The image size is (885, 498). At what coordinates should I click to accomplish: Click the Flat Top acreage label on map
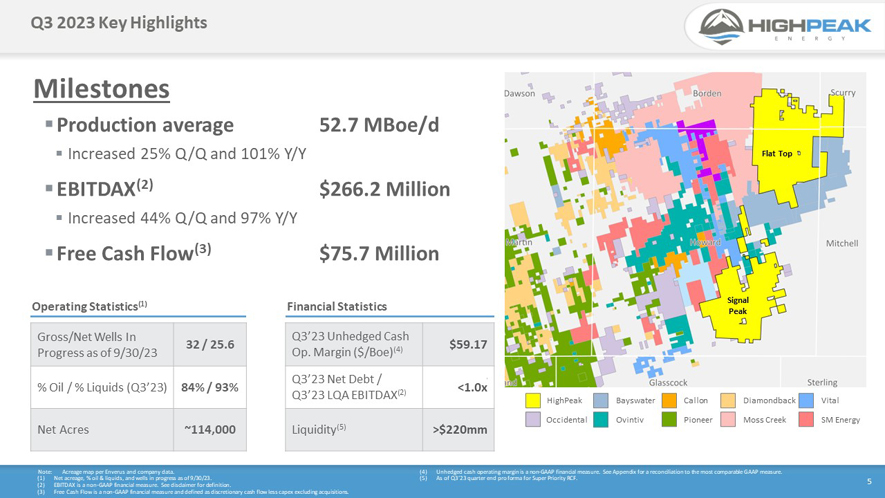point(777,154)
